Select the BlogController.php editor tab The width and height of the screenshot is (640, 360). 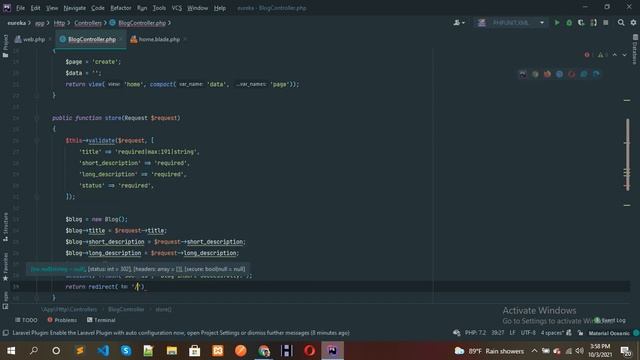pos(90,39)
